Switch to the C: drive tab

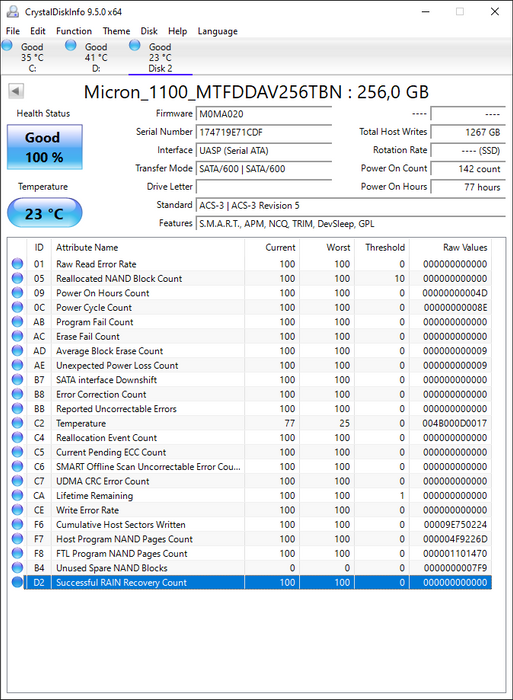tap(32, 57)
